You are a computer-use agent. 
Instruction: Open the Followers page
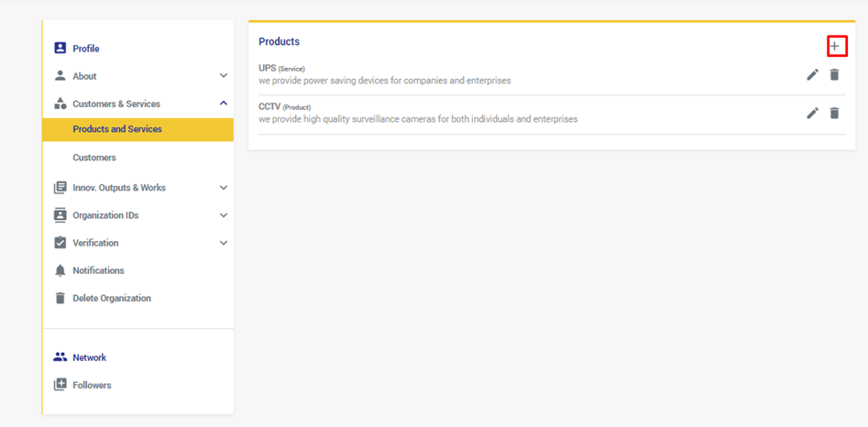tap(92, 385)
